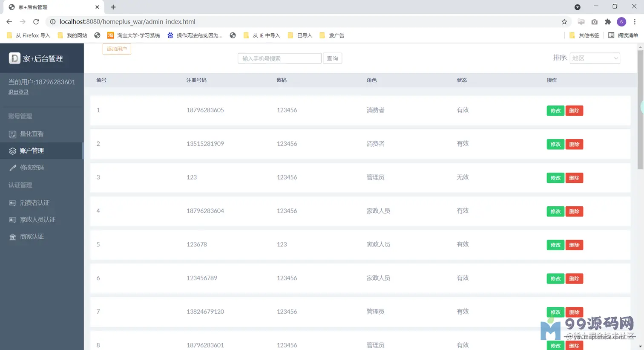The width and height of the screenshot is (644, 350).
Task: Open 消费者认证 in the sidebar
Action: click(42, 203)
